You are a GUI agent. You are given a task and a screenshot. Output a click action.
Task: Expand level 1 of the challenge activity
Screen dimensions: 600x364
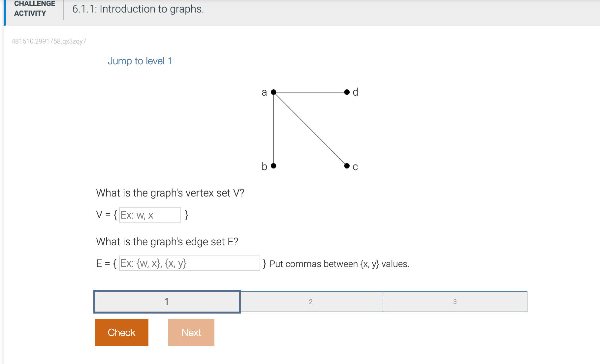(x=167, y=301)
